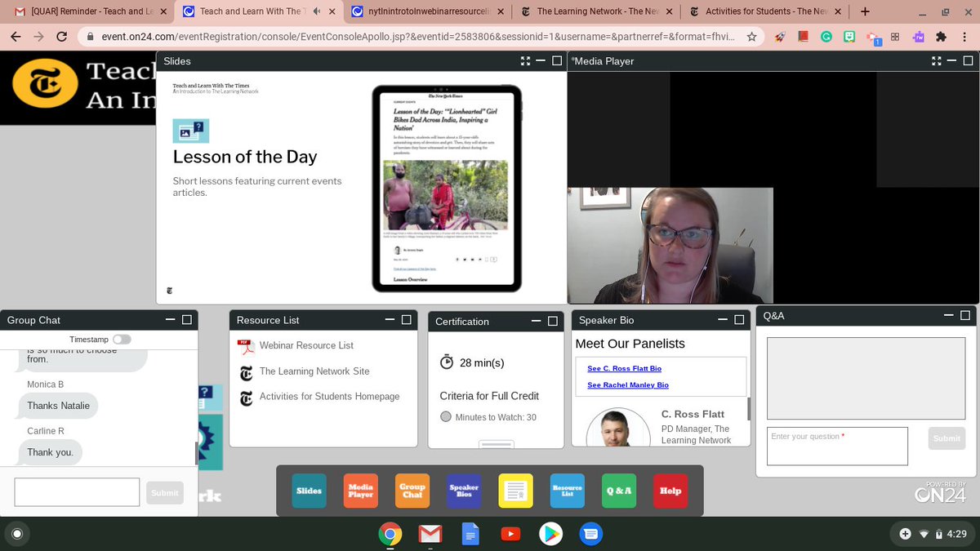Click the Grammarly extension icon
The image size is (980, 551).
826,37
